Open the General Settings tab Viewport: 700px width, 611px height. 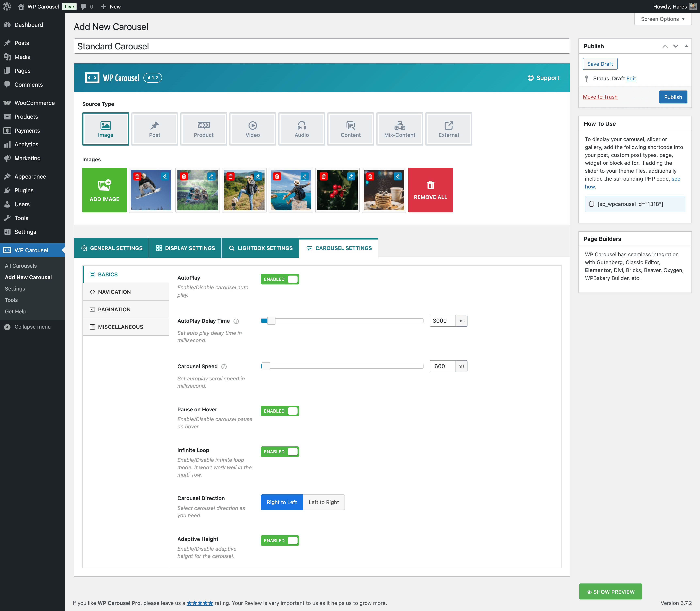point(112,248)
